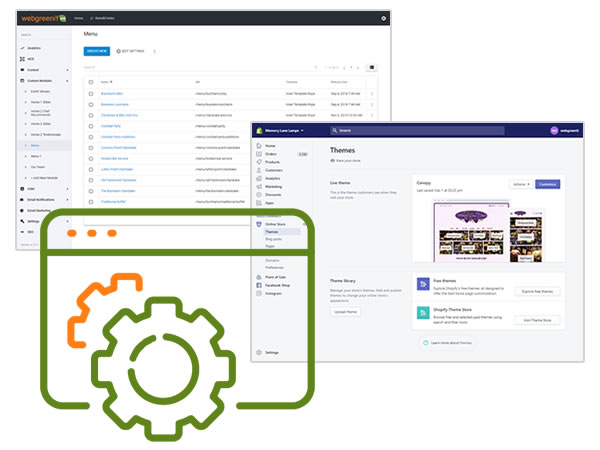Open Event Venues module in webgreenit sidebar
This screenshot has height=450, width=600.
click(40, 91)
